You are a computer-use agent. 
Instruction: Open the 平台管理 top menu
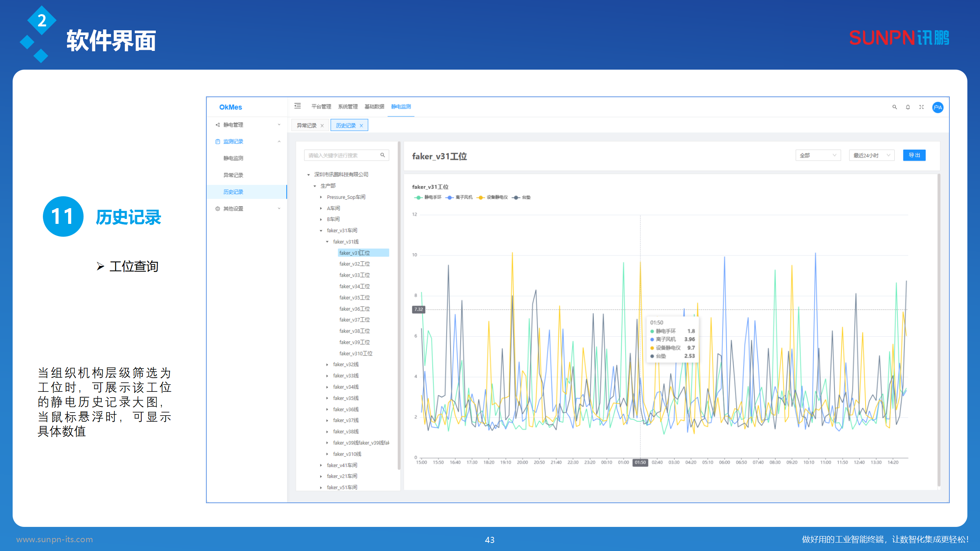point(321,106)
